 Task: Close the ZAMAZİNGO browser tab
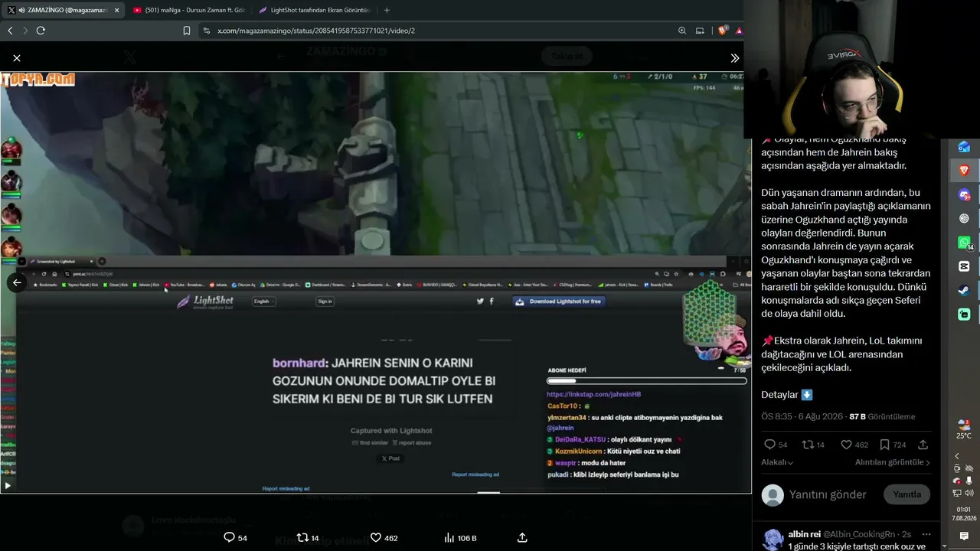pos(116,10)
